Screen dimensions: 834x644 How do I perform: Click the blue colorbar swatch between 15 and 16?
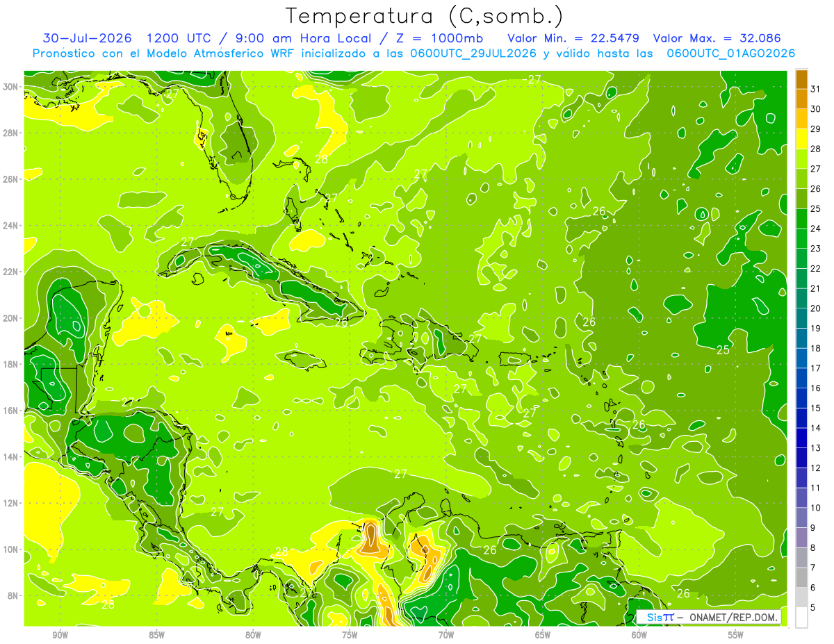[x=801, y=399]
